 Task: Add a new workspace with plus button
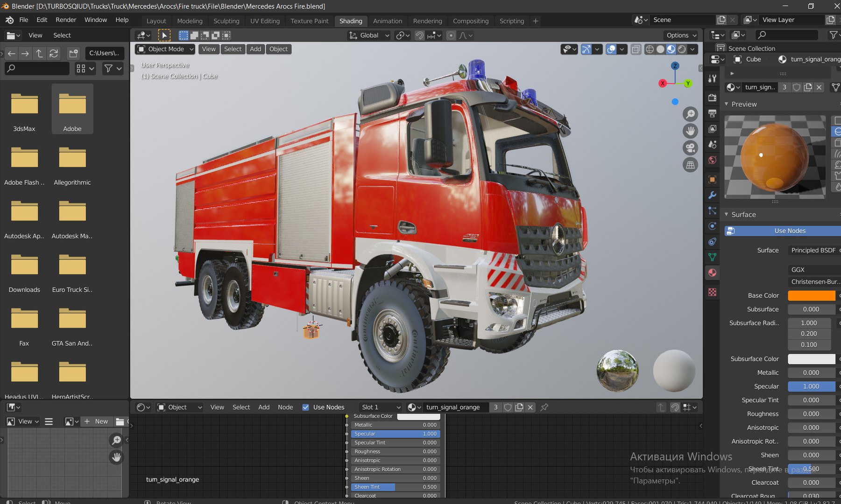pos(536,21)
